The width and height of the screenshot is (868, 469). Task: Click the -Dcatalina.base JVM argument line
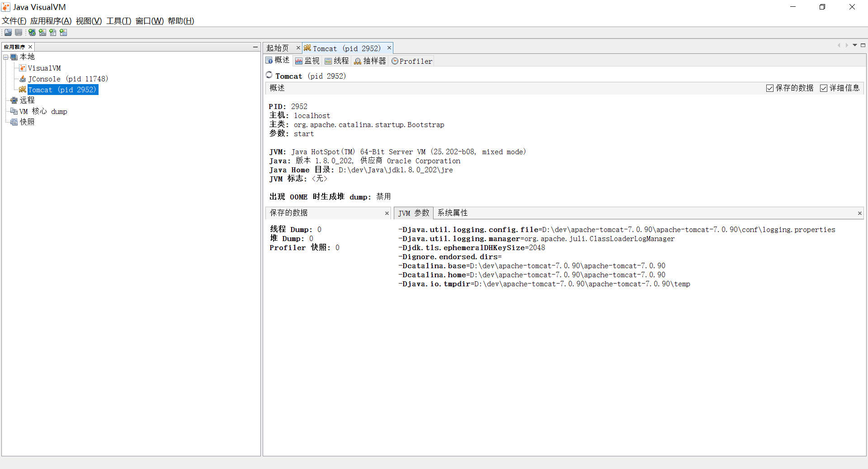click(x=532, y=265)
